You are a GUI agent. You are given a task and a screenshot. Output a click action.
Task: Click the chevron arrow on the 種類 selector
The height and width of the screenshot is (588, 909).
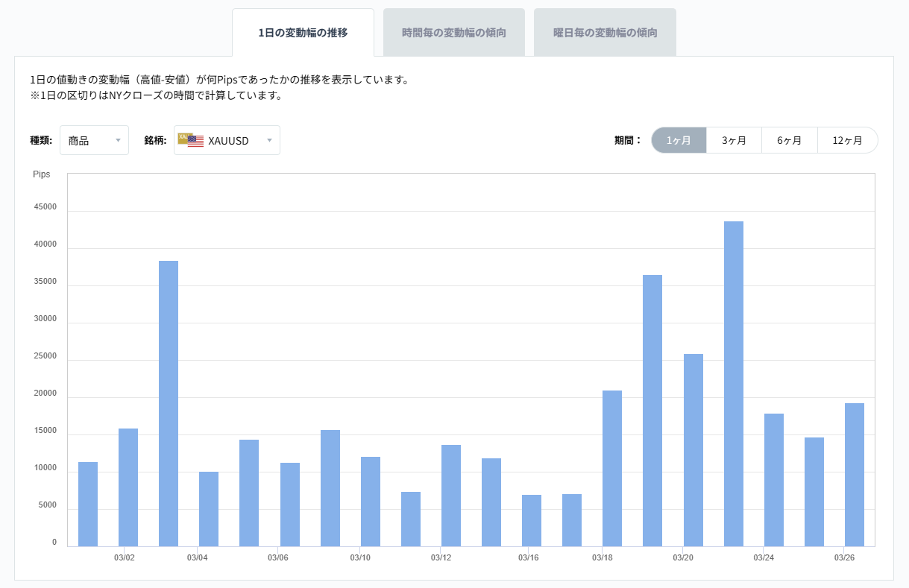(118, 140)
